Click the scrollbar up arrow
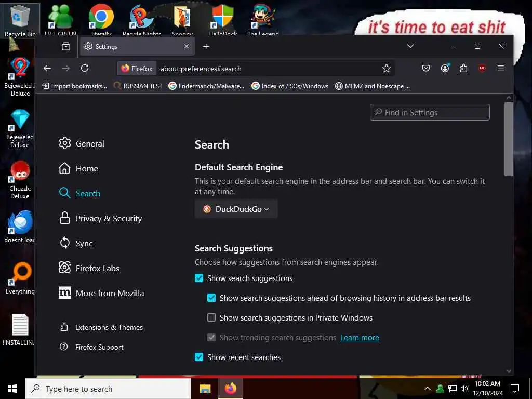 point(509,98)
